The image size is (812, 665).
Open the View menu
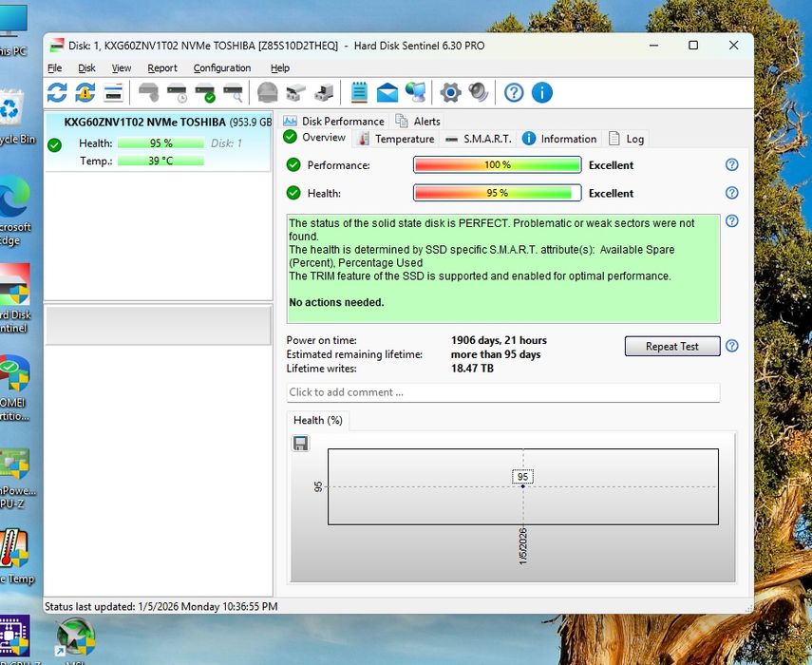pyautogui.click(x=122, y=67)
